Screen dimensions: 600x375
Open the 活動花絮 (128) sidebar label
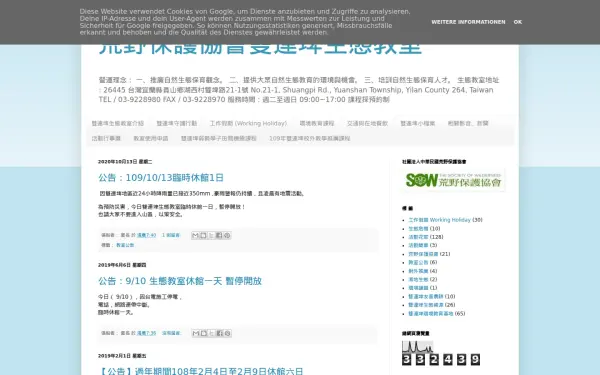418,237
